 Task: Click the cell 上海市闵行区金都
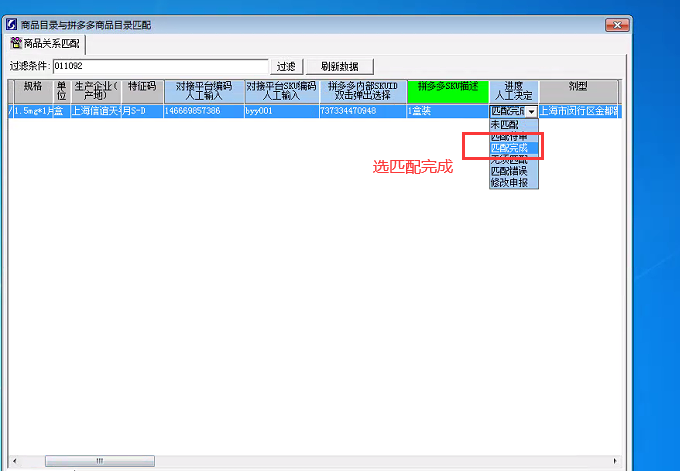[x=578, y=111]
